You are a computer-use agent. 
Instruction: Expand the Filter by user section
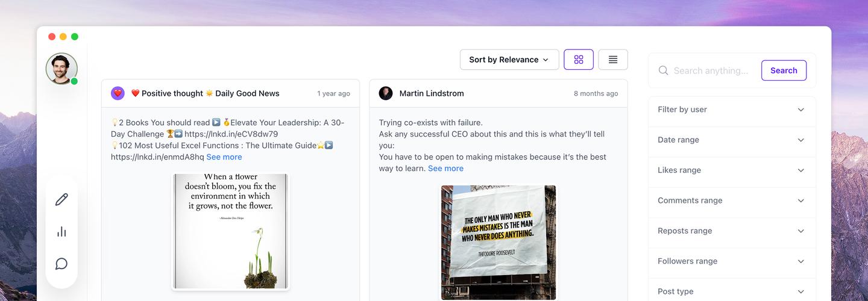732,110
